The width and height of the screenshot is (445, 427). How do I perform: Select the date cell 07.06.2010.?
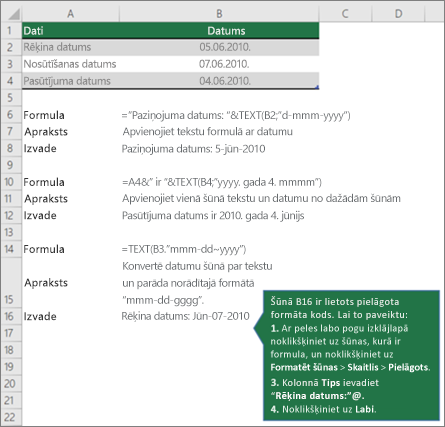(219, 64)
